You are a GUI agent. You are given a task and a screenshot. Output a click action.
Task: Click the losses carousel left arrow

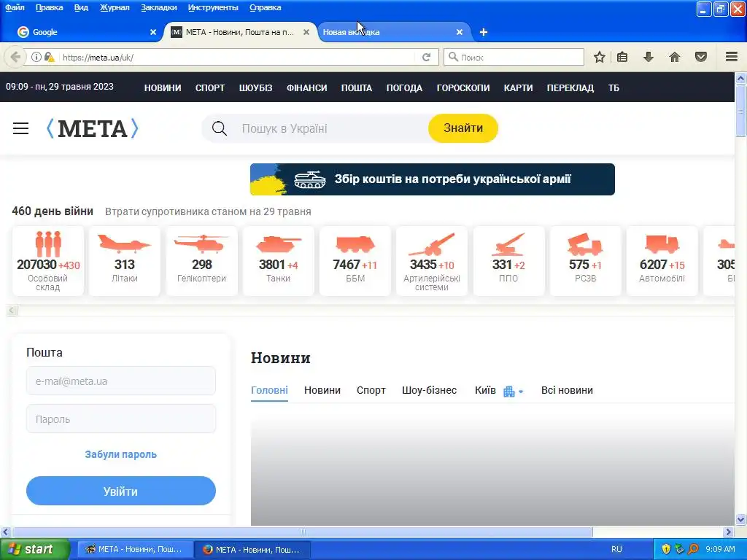tap(12, 311)
